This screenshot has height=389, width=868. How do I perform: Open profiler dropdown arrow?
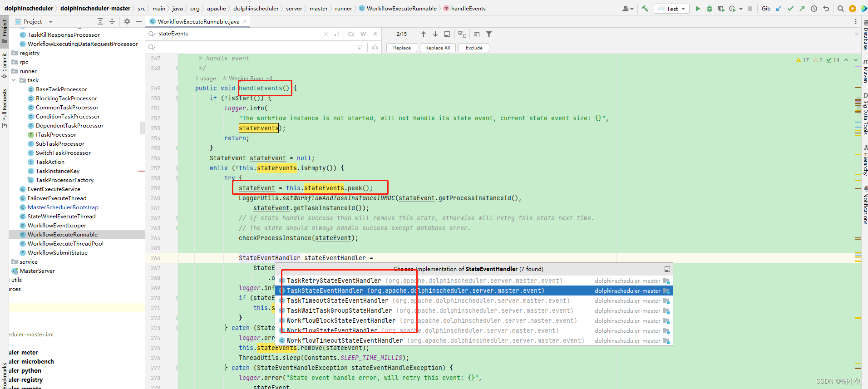[x=741, y=9]
